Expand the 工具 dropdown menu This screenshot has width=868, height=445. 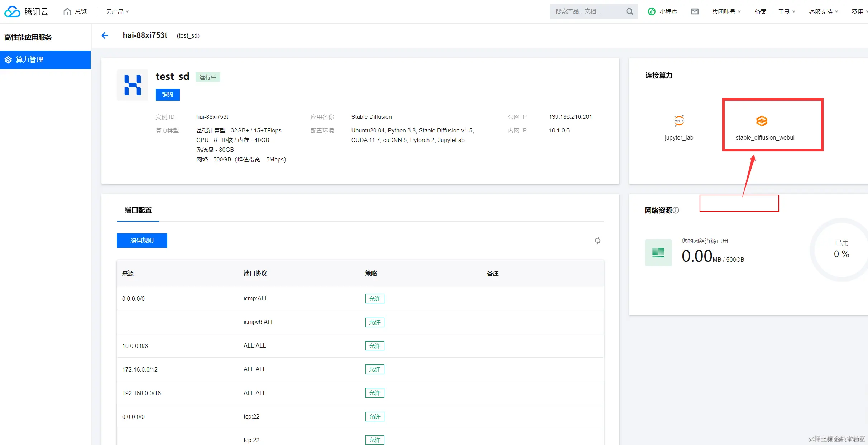coord(786,12)
